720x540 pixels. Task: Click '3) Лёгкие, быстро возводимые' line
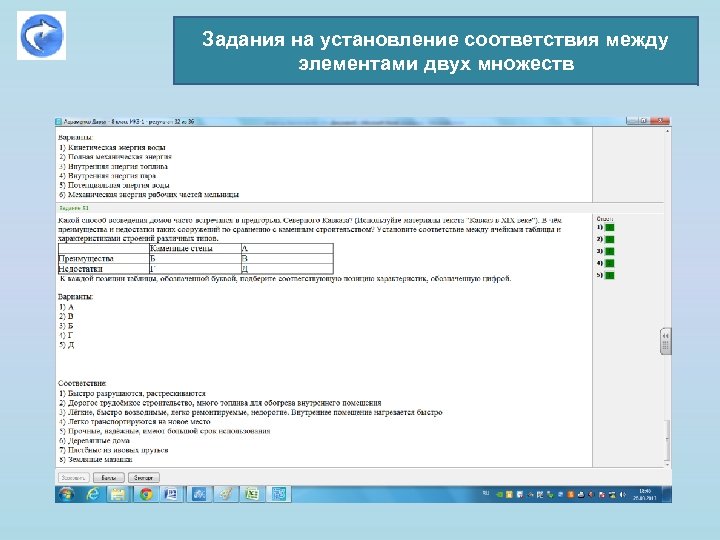[x=251, y=412]
